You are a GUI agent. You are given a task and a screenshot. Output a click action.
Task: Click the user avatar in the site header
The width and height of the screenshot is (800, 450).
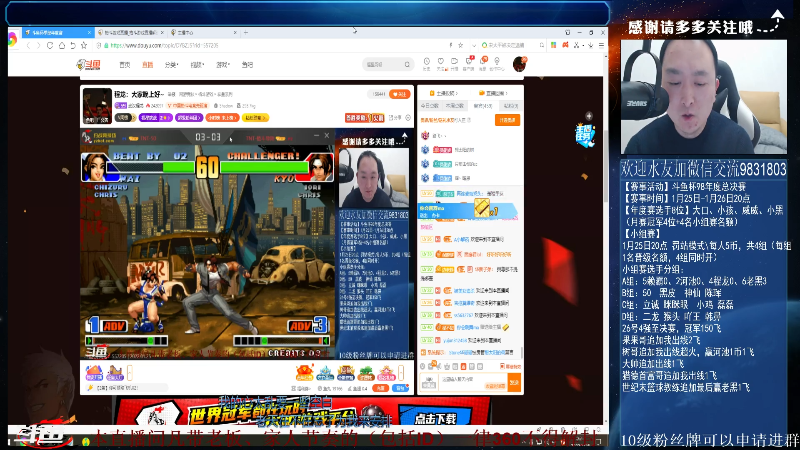click(x=519, y=64)
